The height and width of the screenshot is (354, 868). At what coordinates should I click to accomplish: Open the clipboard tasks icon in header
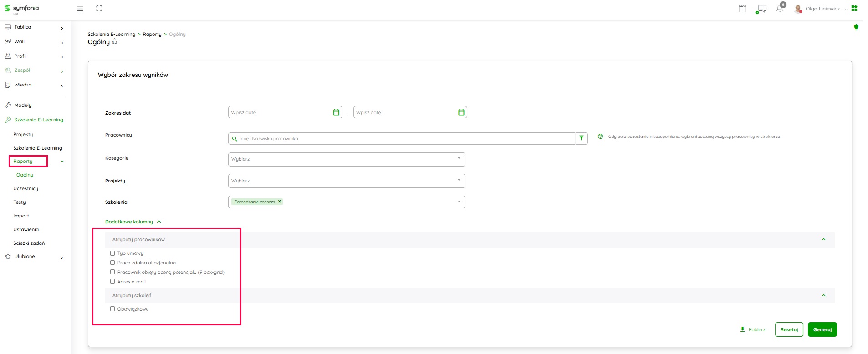click(x=742, y=9)
